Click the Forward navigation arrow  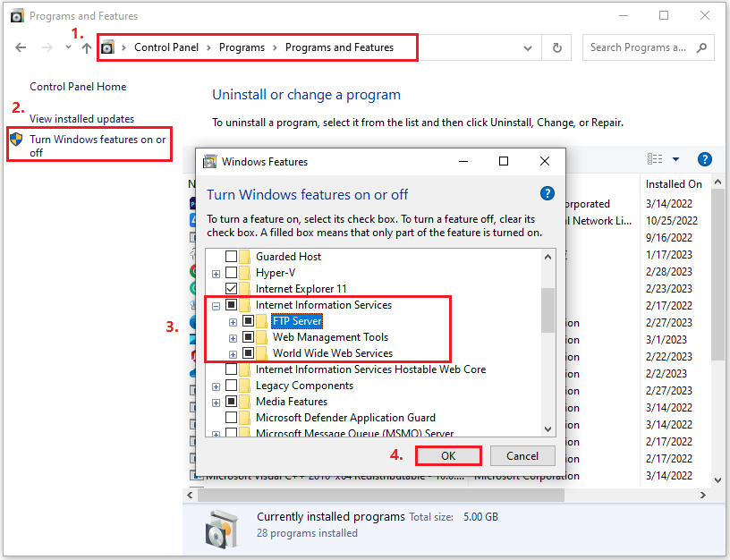coord(47,47)
